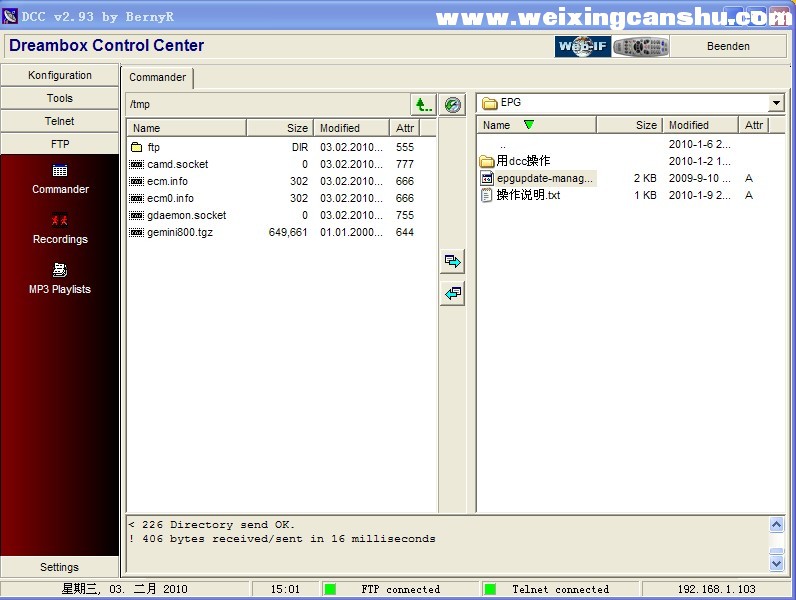796x600 pixels.
Task: Go up one directory in remote pane
Action: coord(423,105)
